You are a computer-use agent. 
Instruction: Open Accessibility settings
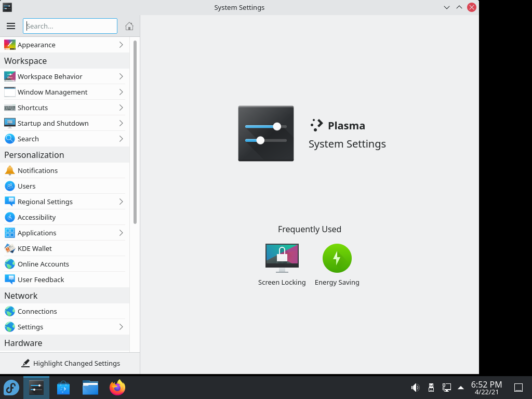click(x=64, y=217)
